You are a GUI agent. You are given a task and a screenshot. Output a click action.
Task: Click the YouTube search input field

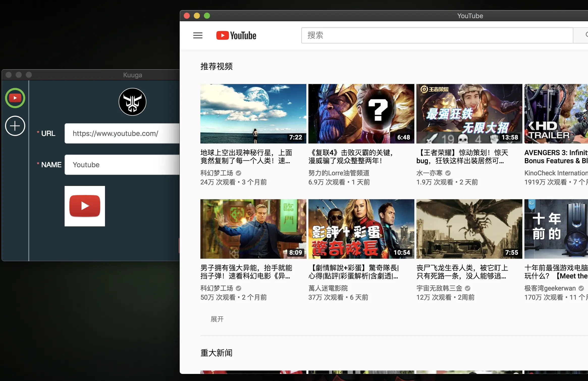tap(437, 35)
